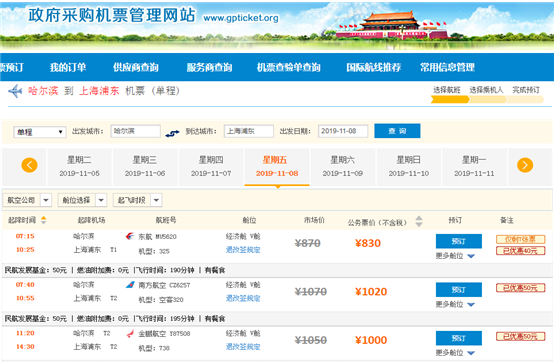This screenshot has height=363, width=555.
Task: Click the airplane icon beside 哈尔滨 route title
Action: 15,91
